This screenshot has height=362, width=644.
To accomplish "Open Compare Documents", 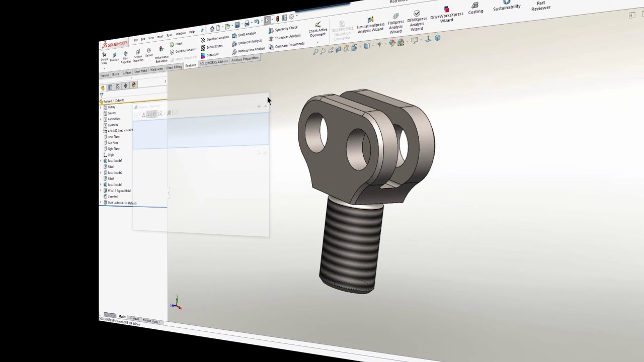I will 286,46.
